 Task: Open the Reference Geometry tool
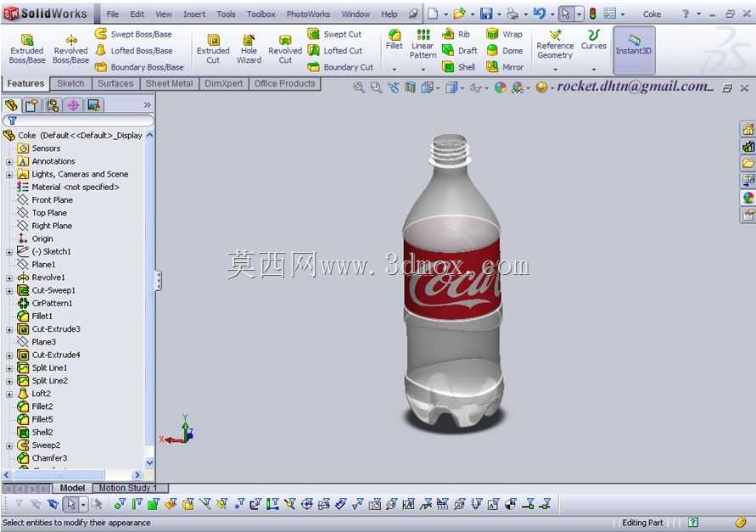[555, 44]
